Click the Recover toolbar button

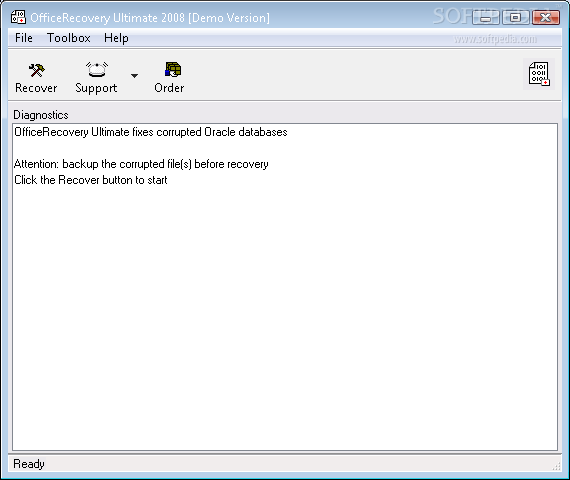[36, 77]
